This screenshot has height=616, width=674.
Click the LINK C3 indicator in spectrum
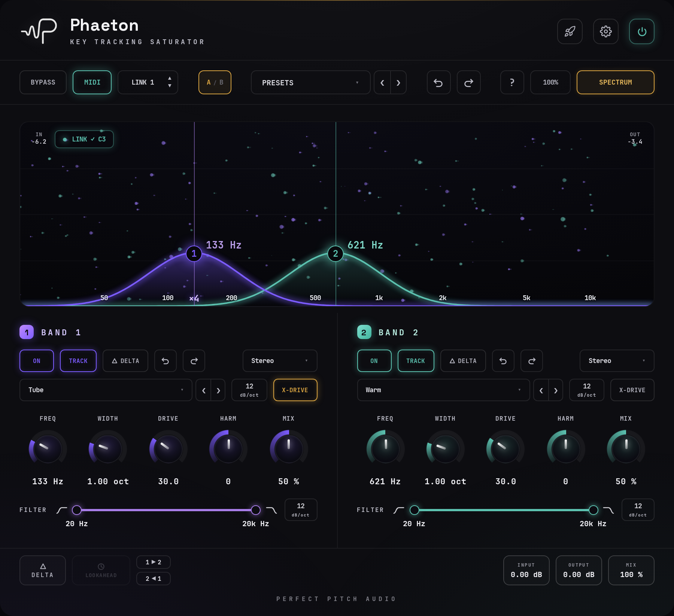pos(84,139)
